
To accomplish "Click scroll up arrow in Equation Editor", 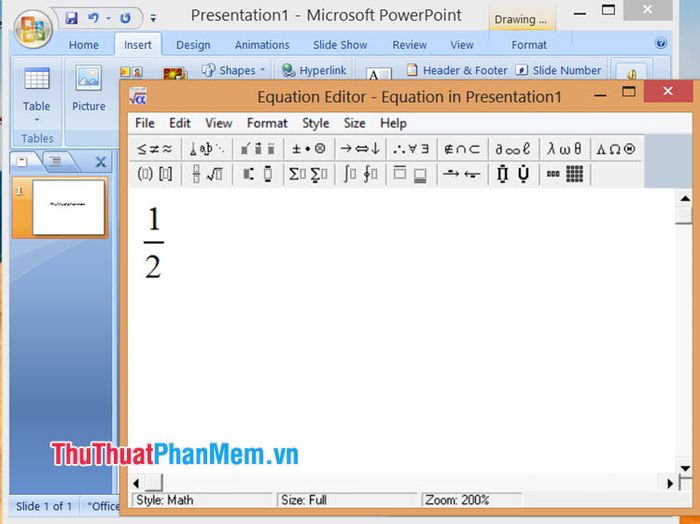I will [x=685, y=199].
